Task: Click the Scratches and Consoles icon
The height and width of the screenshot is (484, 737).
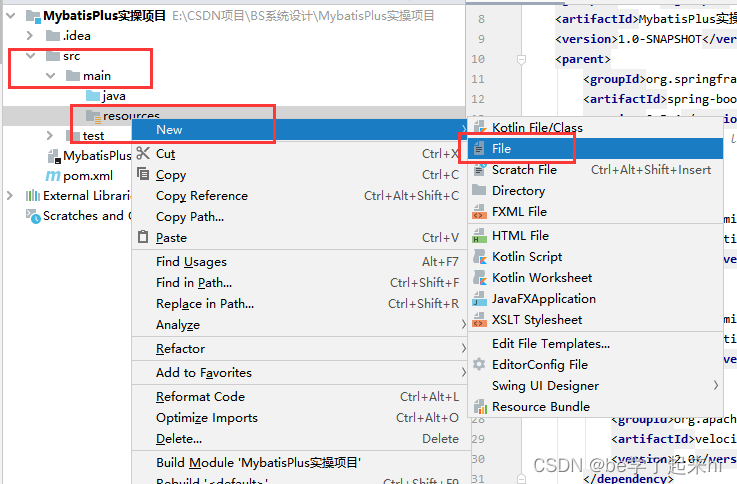Action: click(33, 216)
